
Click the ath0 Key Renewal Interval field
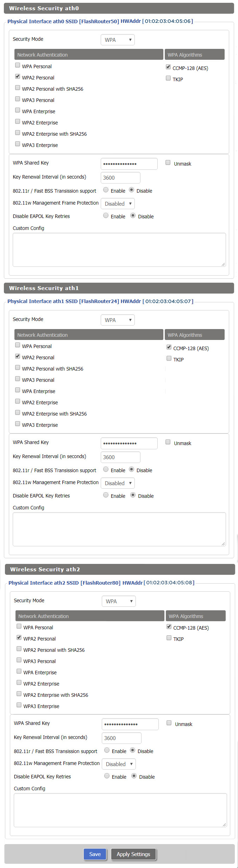coord(120,178)
